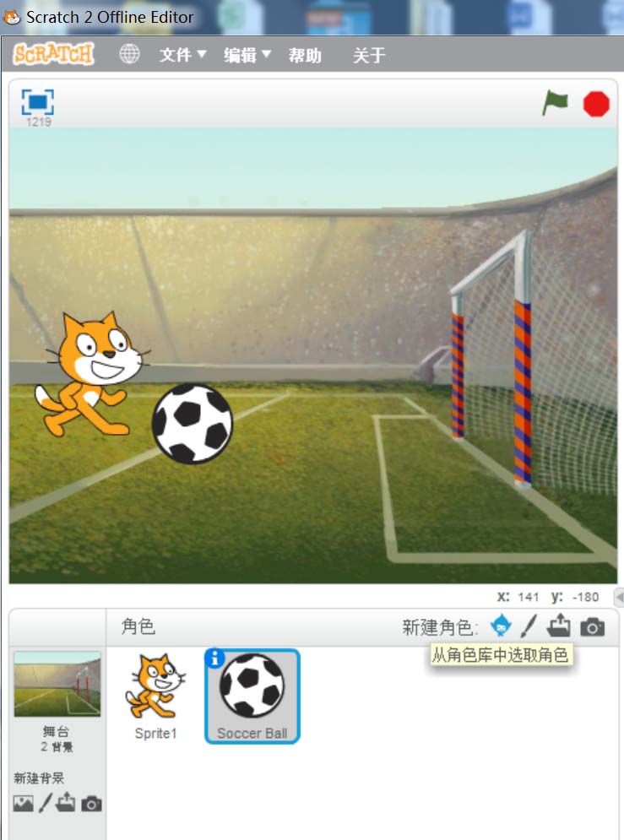This screenshot has width=624, height=840.
Task: Click the green flag to start
Action: pos(555,102)
